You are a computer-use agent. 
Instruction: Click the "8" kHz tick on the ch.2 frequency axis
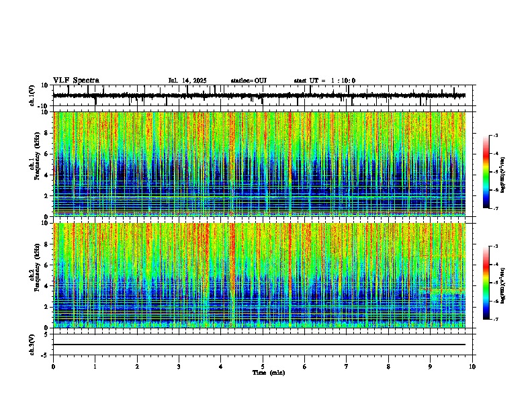pos(47,244)
